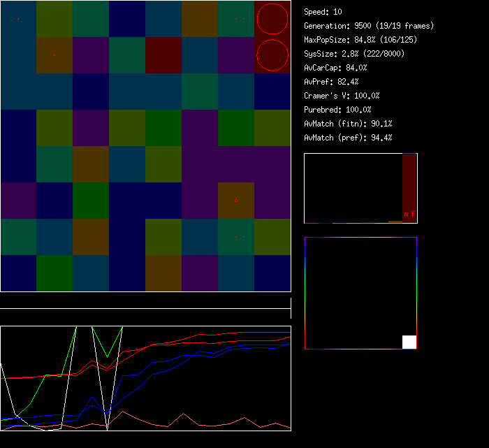Select the red dot in second-row brown cell
Screen dimensions: 489x448
(54, 55)
